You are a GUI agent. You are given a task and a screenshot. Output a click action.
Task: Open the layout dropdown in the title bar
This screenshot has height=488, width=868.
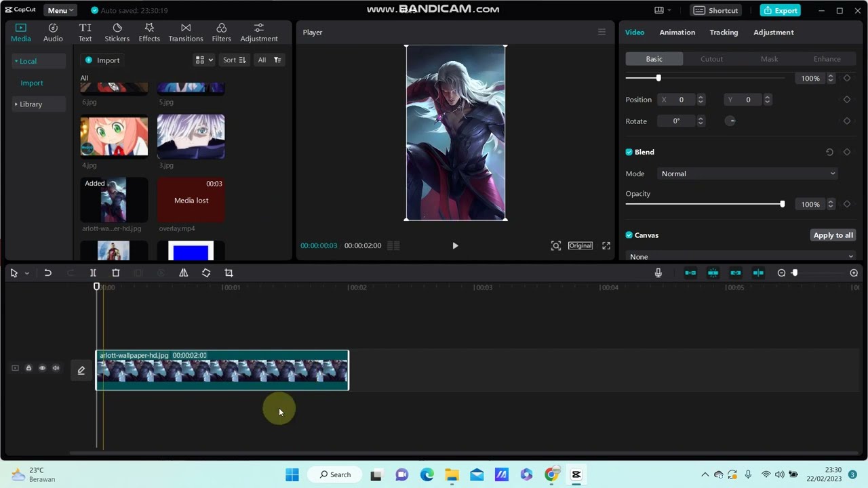click(x=663, y=10)
